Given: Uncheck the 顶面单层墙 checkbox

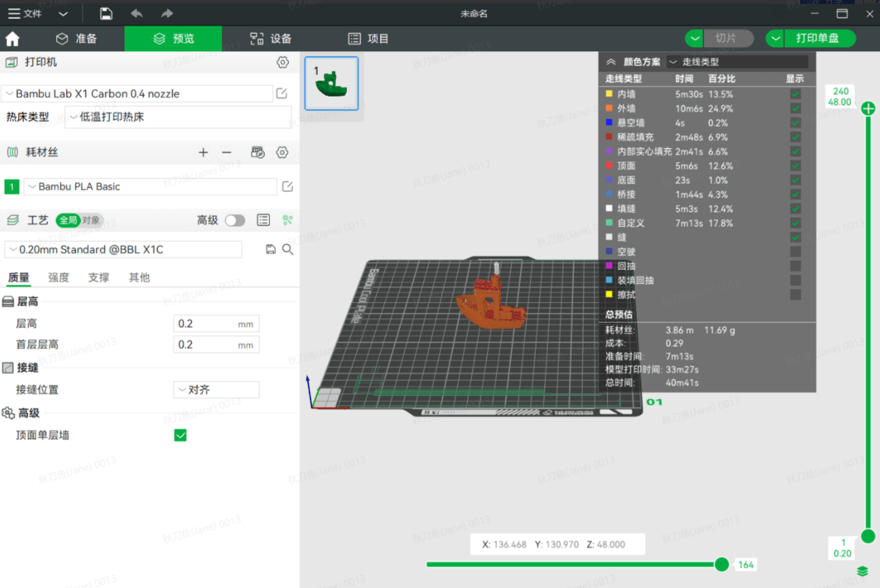Looking at the screenshot, I should [180, 434].
